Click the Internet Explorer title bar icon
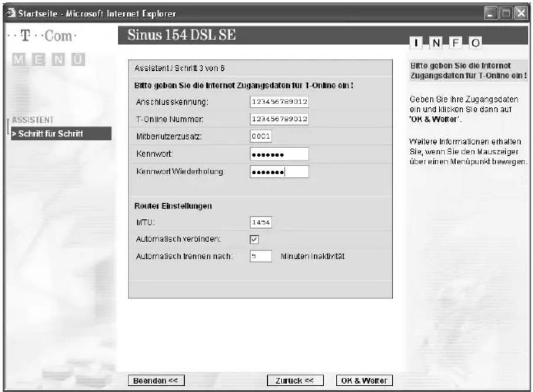This screenshot has height=392, width=533. click(11, 13)
